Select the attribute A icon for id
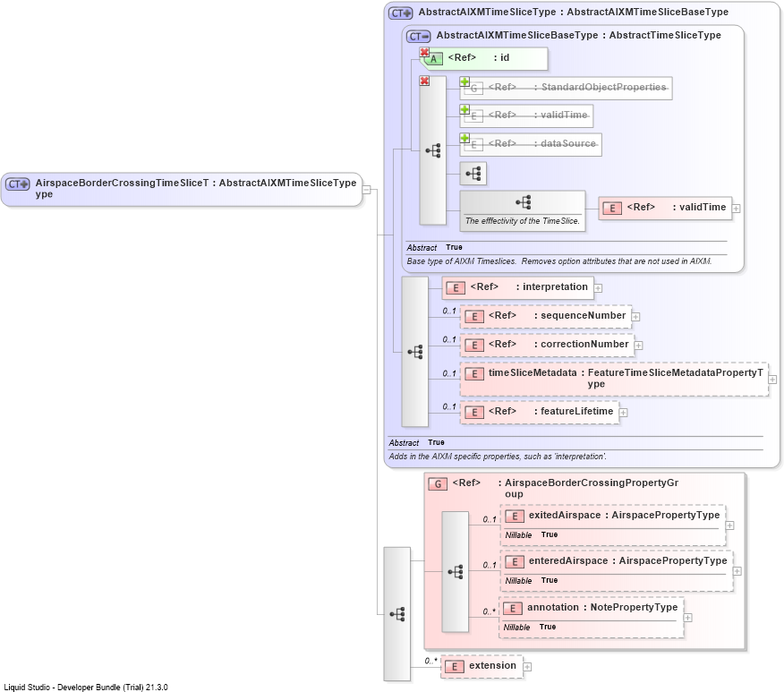784x692 pixels. (x=433, y=59)
